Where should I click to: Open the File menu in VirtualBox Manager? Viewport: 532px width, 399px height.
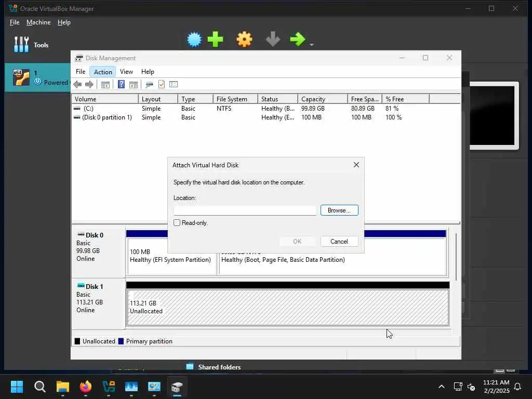tap(15, 22)
